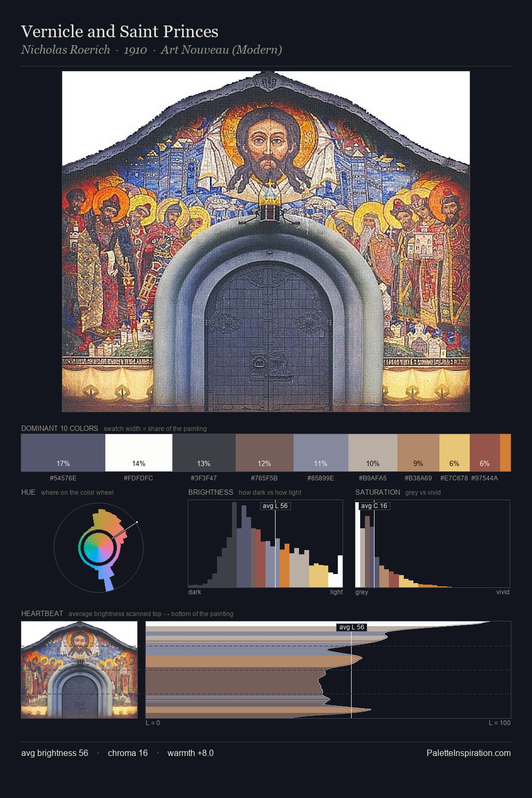Click the hex code '#765F5B' text

tap(264, 478)
